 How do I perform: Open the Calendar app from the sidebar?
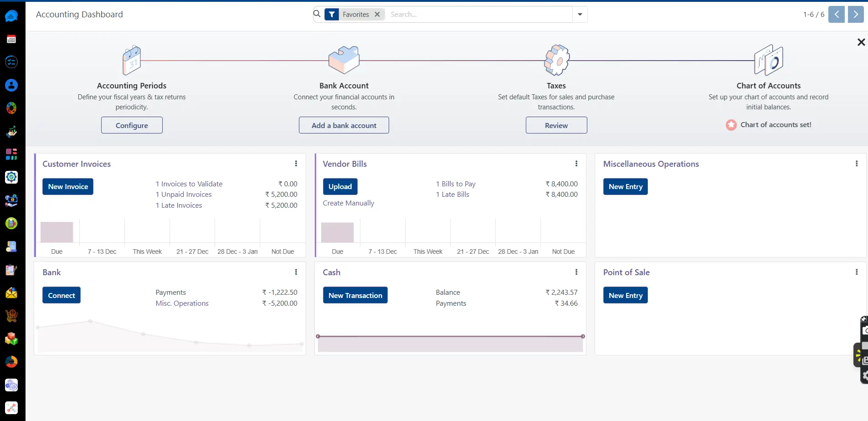[11, 39]
